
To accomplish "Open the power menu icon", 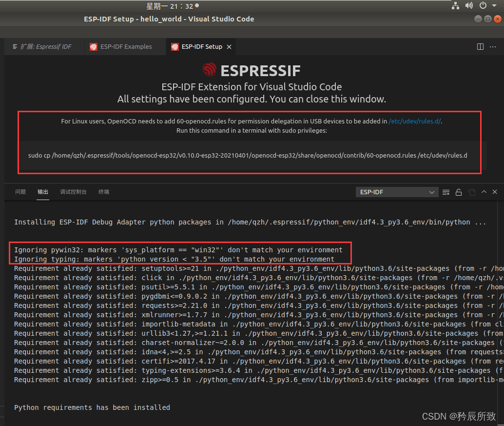I will coord(483,5).
